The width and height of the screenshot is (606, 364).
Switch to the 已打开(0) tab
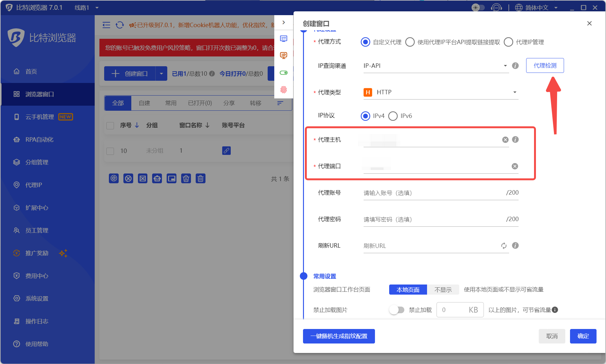200,103
